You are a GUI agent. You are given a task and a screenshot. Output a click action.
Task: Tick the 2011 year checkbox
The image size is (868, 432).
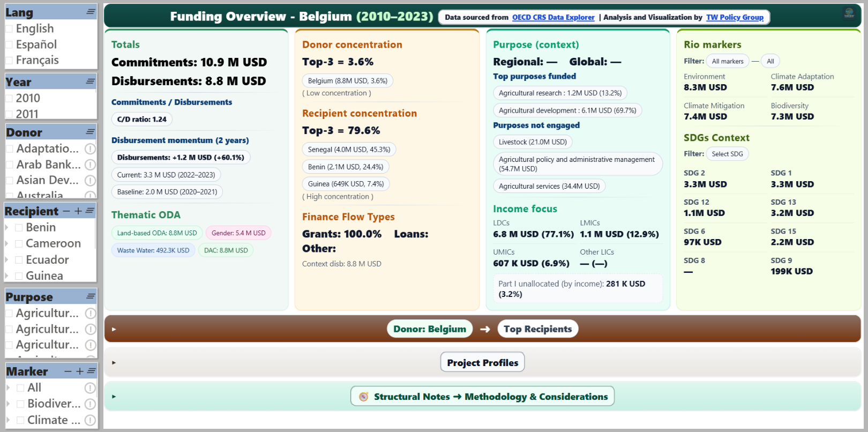pos(9,114)
